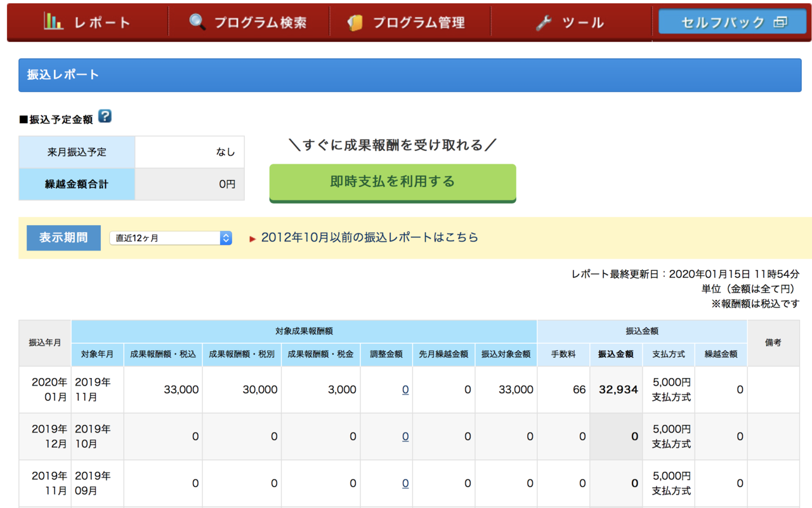Click the 調整金額 column header
Screen dimensions: 812x508
click(x=386, y=355)
